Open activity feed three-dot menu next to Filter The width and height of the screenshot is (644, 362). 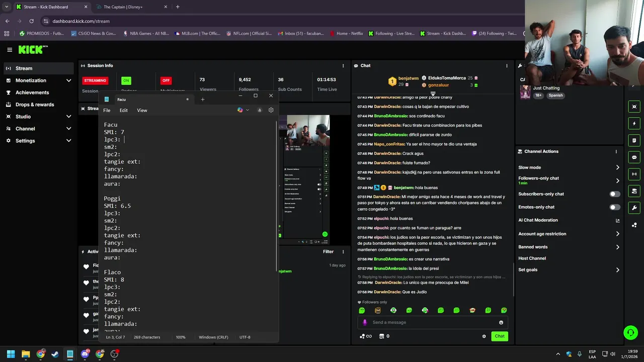tap(343, 251)
